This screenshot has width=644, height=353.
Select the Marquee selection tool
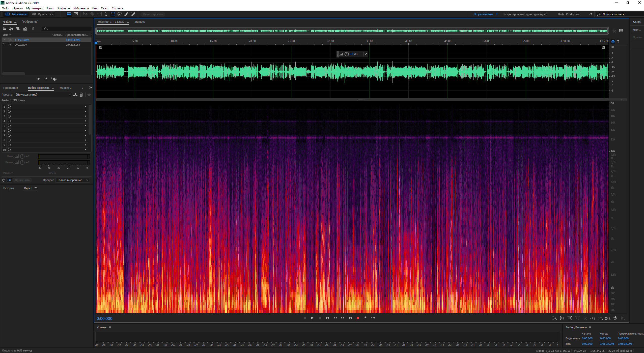point(113,14)
